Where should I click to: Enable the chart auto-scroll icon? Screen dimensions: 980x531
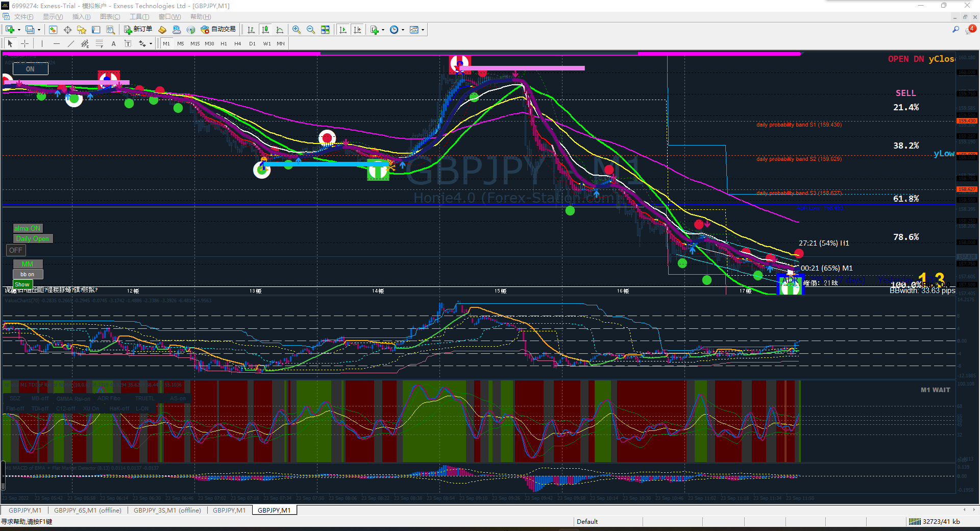pos(343,30)
